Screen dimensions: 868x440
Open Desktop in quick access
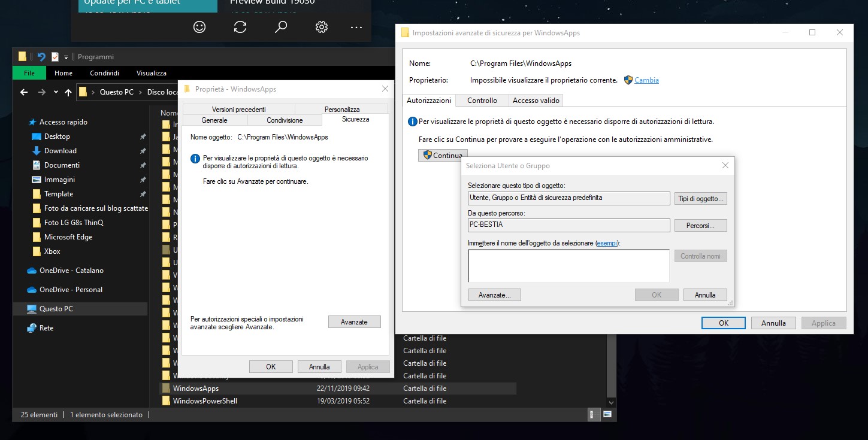click(x=57, y=136)
